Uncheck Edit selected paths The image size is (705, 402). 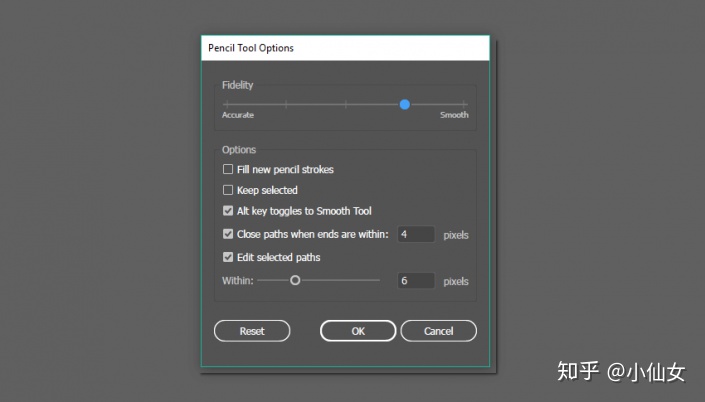pos(228,257)
